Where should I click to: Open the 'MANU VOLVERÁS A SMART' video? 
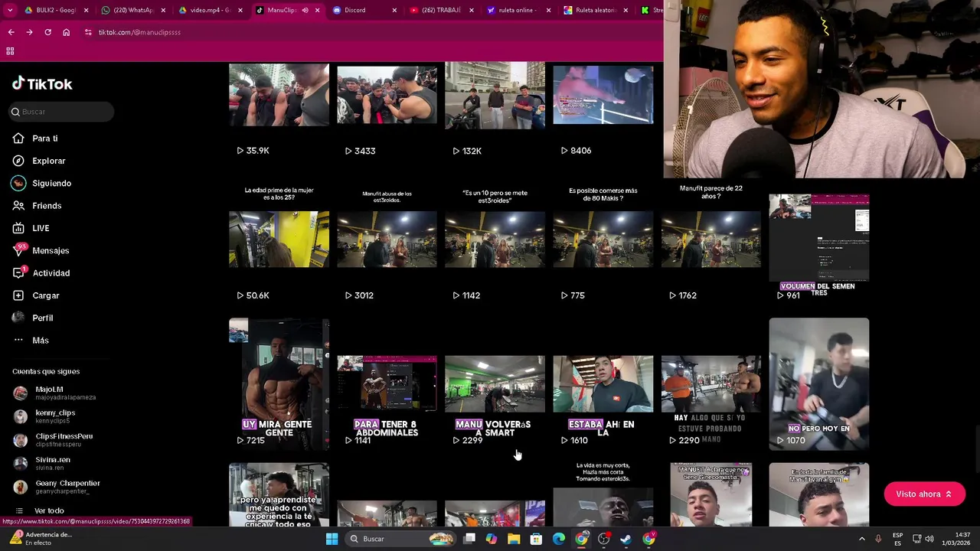[x=495, y=383]
